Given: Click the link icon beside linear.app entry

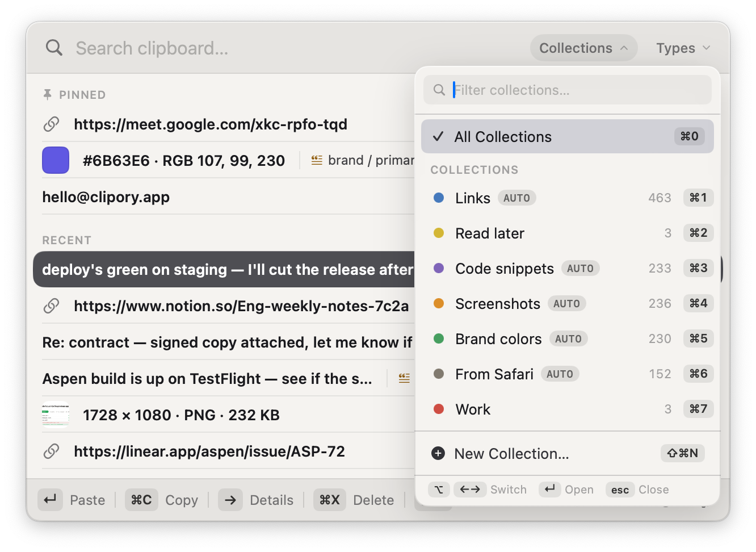Looking at the screenshot, I should [x=51, y=451].
